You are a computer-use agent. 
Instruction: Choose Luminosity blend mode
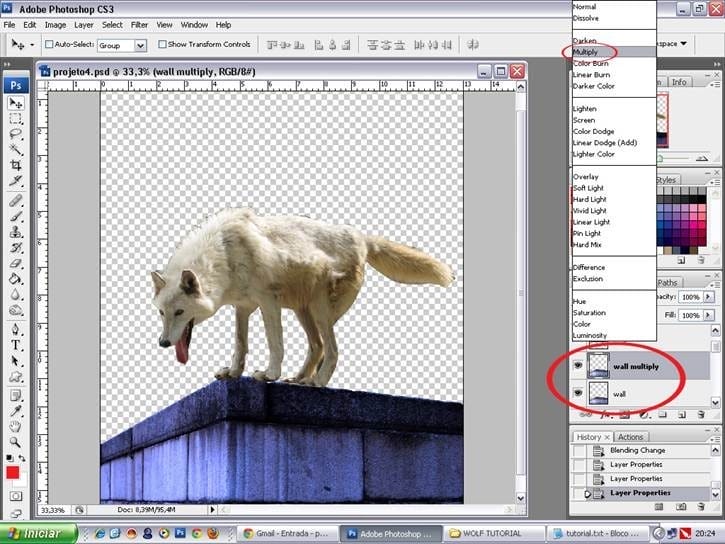pyautogui.click(x=614, y=336)
